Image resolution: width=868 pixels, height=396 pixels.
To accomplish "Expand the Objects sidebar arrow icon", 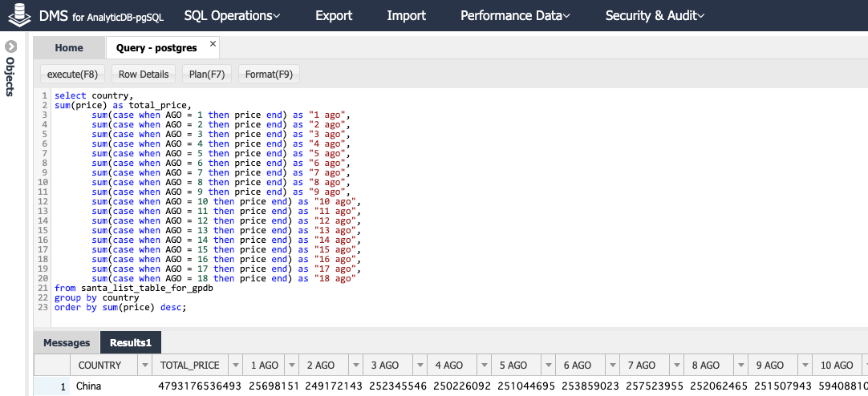I will [10, 46].
